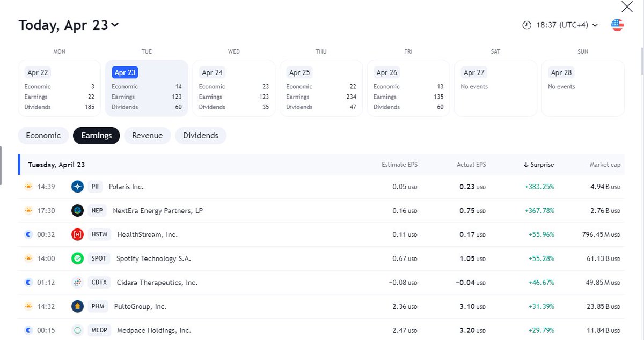The width and height of the screenshot is (644, 340).
Task: Click Spotify Technology S.A. name
Action: [x=153, y=258]
